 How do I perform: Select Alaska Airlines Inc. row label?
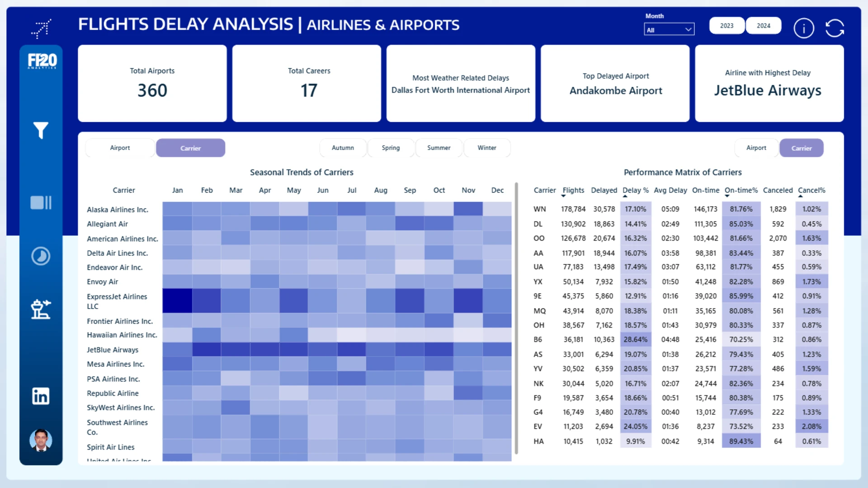pyautogui.click(x=118, y=210)
